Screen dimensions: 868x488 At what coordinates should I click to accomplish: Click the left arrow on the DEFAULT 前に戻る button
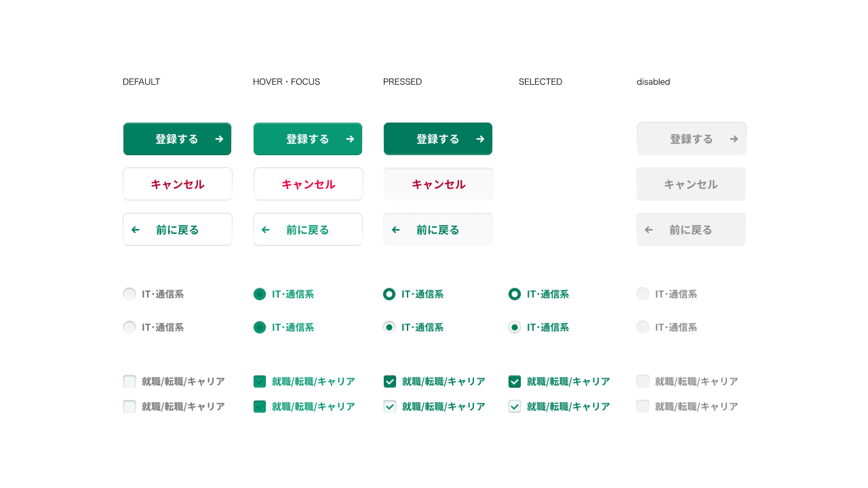pyautogui.click(x=135, y=230)
